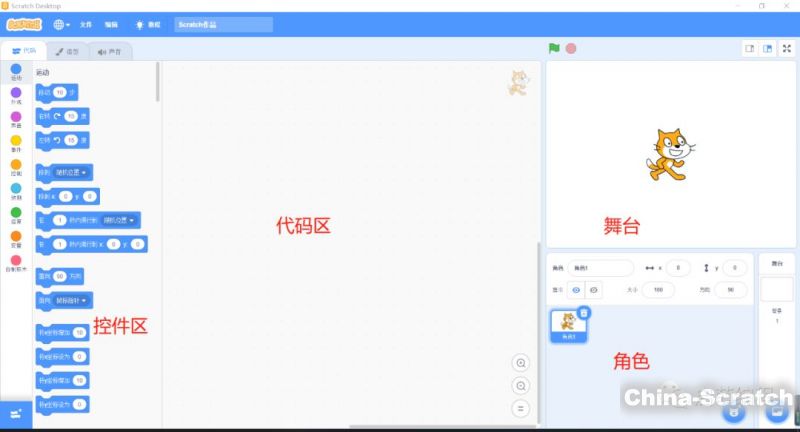Screen dimensions: 800x432
Task: Open the 文件 menu
Action: pyautogui.click(x=86, y=24)
